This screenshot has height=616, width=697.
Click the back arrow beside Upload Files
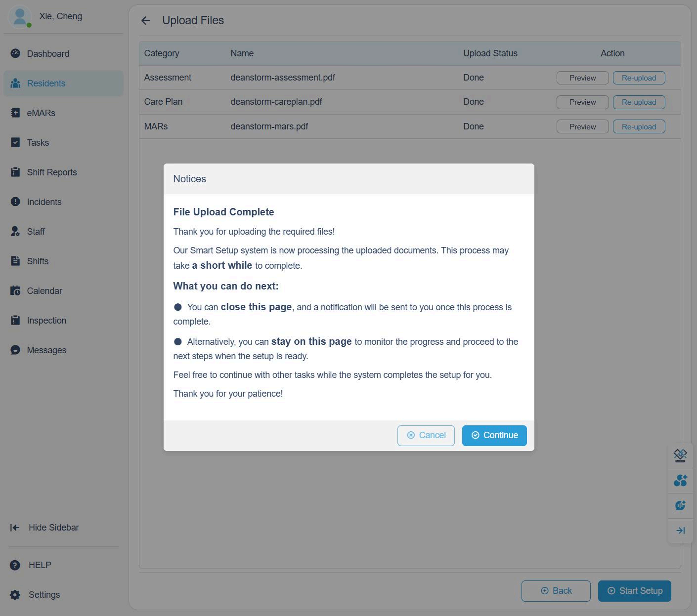coord(145,20)
